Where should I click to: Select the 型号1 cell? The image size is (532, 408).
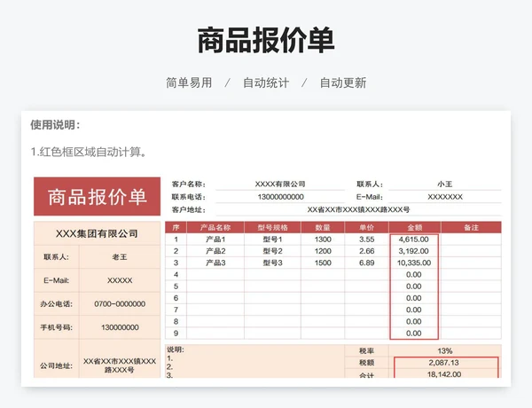272,239
